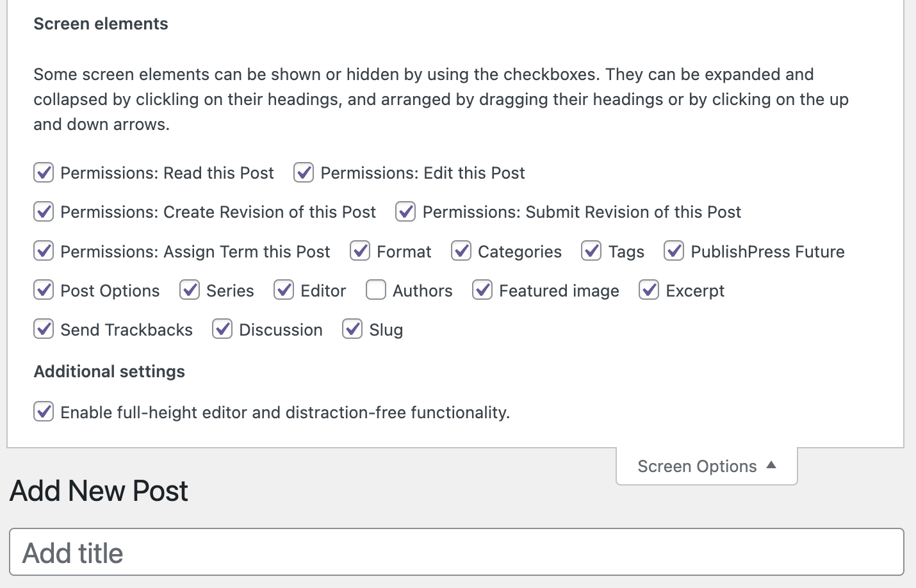
Task: Disable full-height editor and distraction-free functionality
Action: [x=44, y=412]
